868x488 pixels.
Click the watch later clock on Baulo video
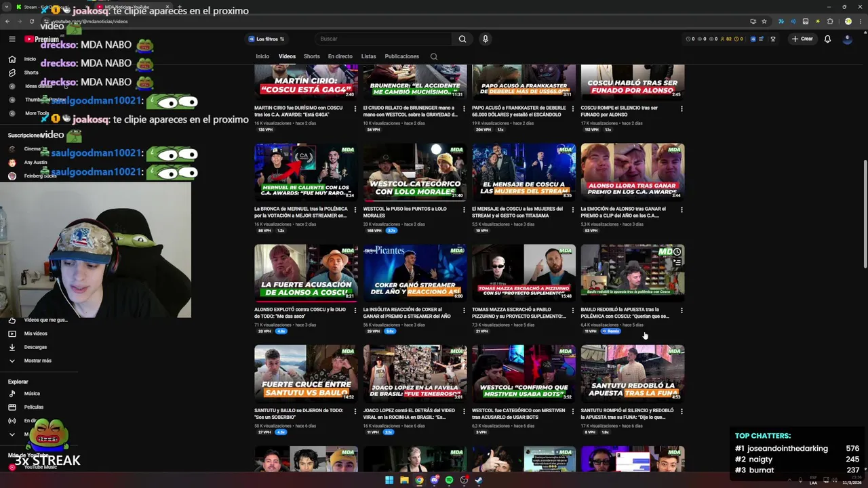point(677,252)
